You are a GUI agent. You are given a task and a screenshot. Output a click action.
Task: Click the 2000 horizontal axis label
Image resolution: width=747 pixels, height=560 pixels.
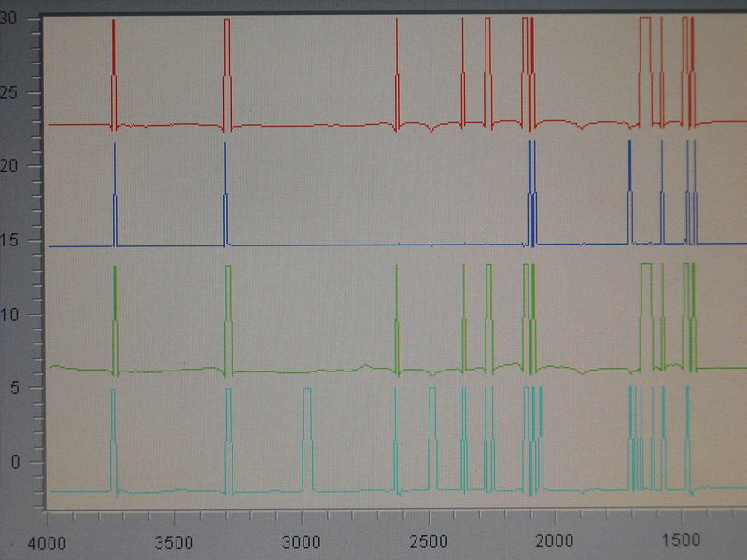tap(556, 541)
